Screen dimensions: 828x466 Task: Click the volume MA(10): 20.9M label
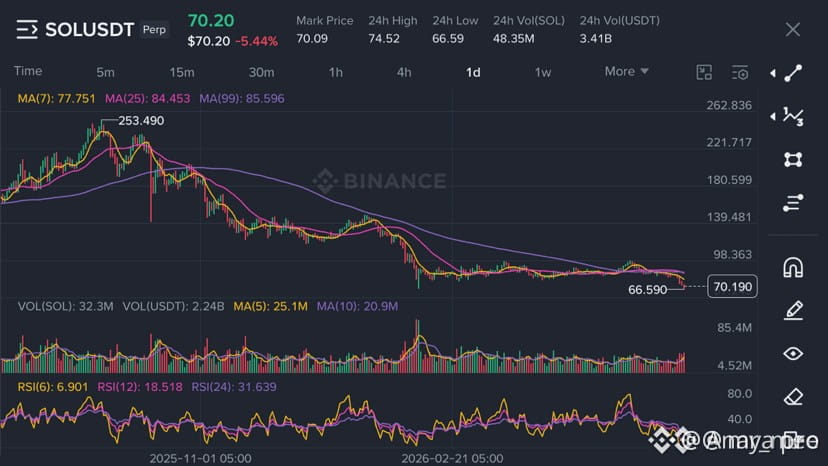point(357,306)
